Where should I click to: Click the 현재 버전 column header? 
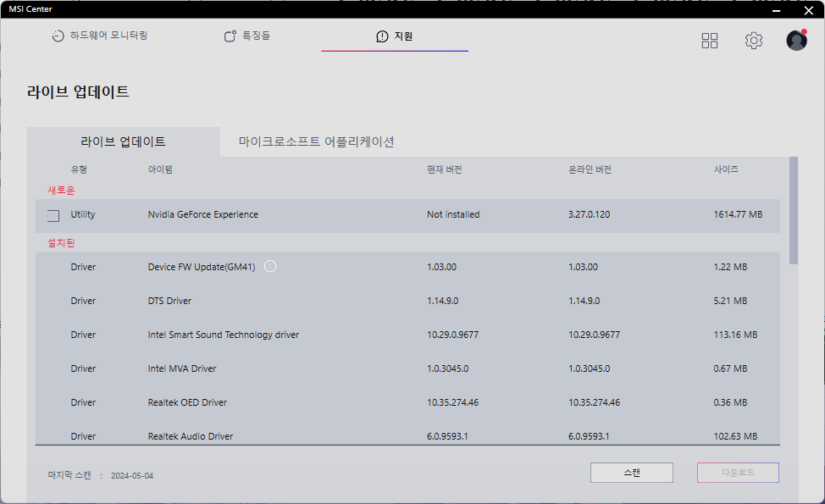click(445, 169)
